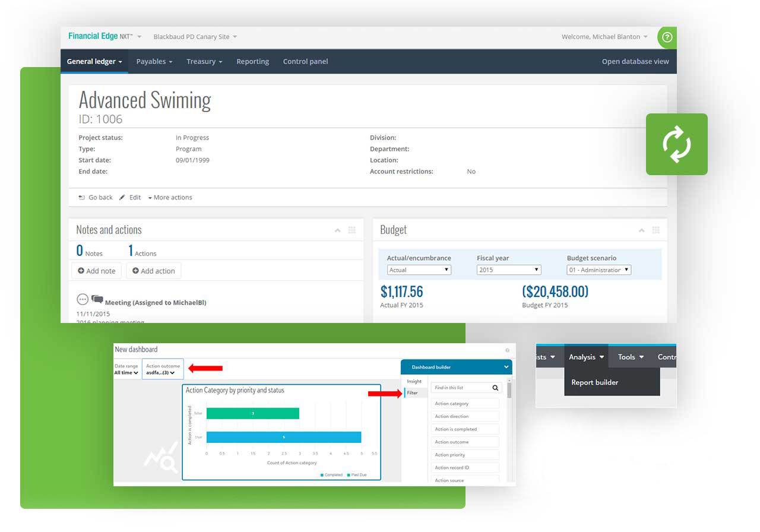Click the green sync refresh arrows icon
This screenshot has height=532, width=760.
(676, 144)
